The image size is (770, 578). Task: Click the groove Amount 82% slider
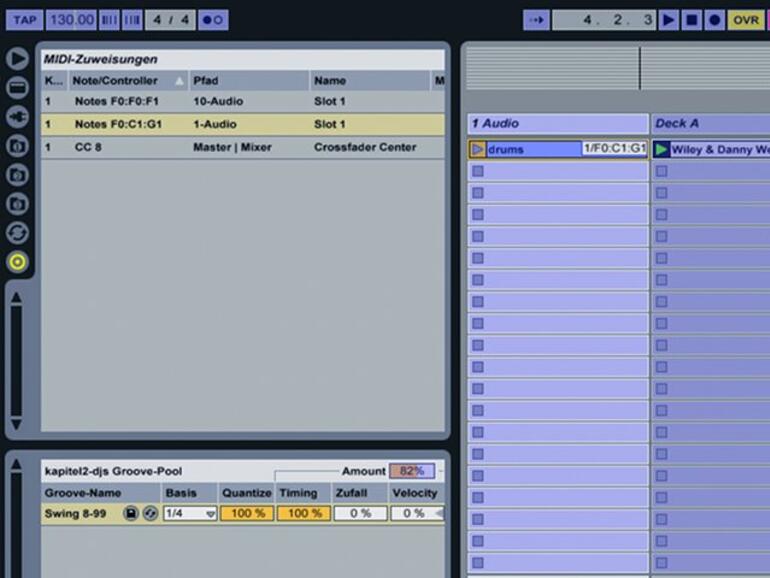tap(412, 471)
